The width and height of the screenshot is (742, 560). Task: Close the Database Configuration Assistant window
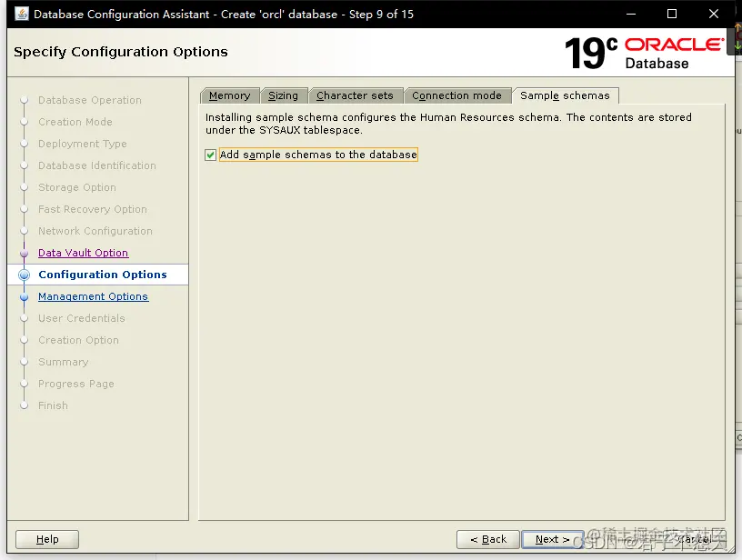714,14
